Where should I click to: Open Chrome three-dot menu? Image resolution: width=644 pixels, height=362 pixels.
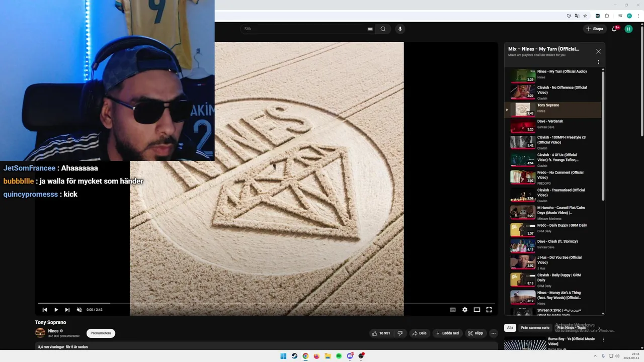pyautogui.click(x=637, y=16)
